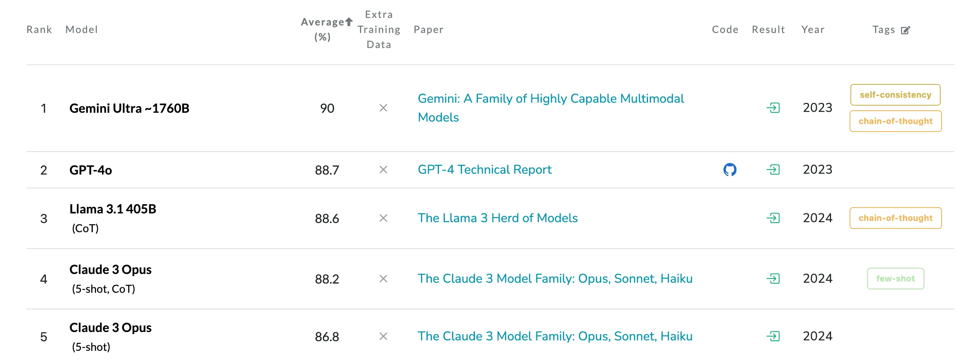Open The Llama 3 Herd of Models paper
Screen dimensions: 980x360
coord(498,218)
